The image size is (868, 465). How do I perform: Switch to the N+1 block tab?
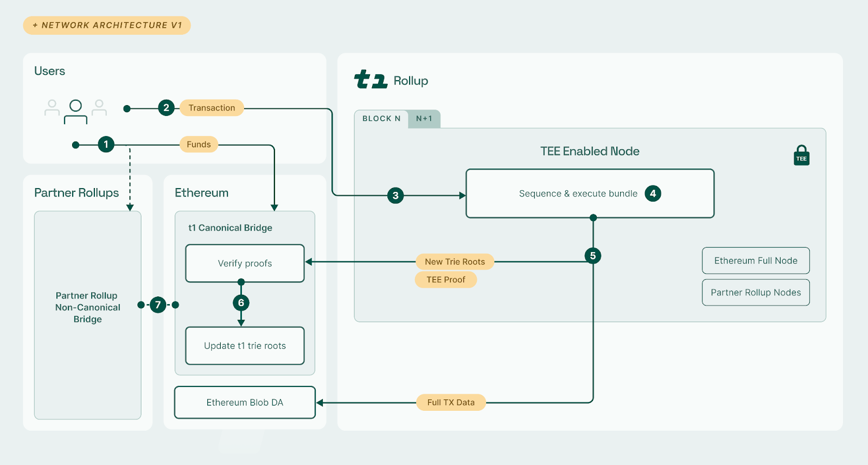(x=424, y=119)
